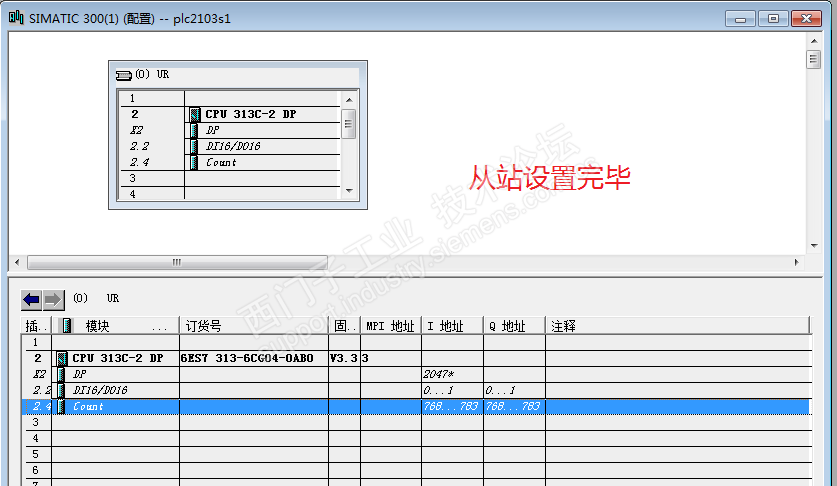Click CPU 313C-2 DP icon in detail table
837x486 pixels.
(62, 358)
